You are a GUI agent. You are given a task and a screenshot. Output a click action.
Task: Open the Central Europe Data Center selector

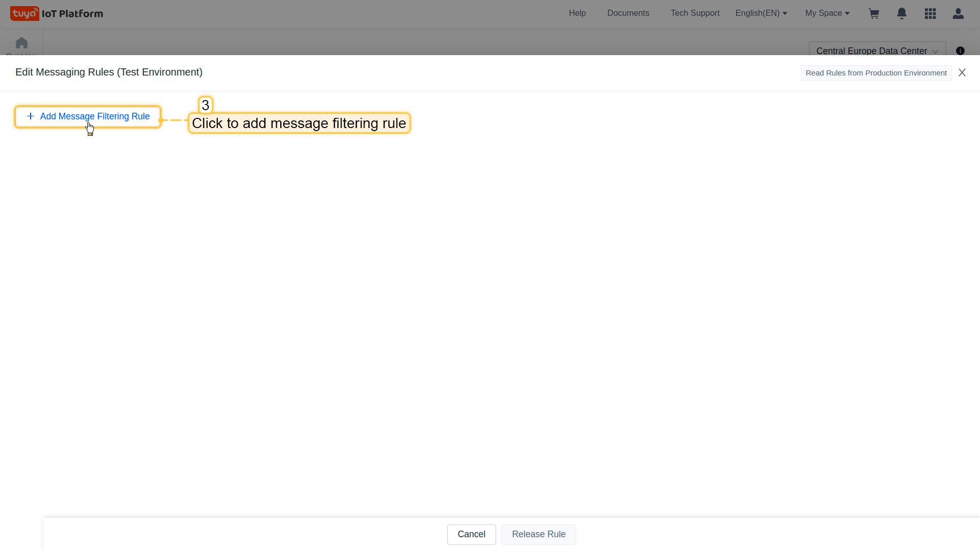pos(877,51)
